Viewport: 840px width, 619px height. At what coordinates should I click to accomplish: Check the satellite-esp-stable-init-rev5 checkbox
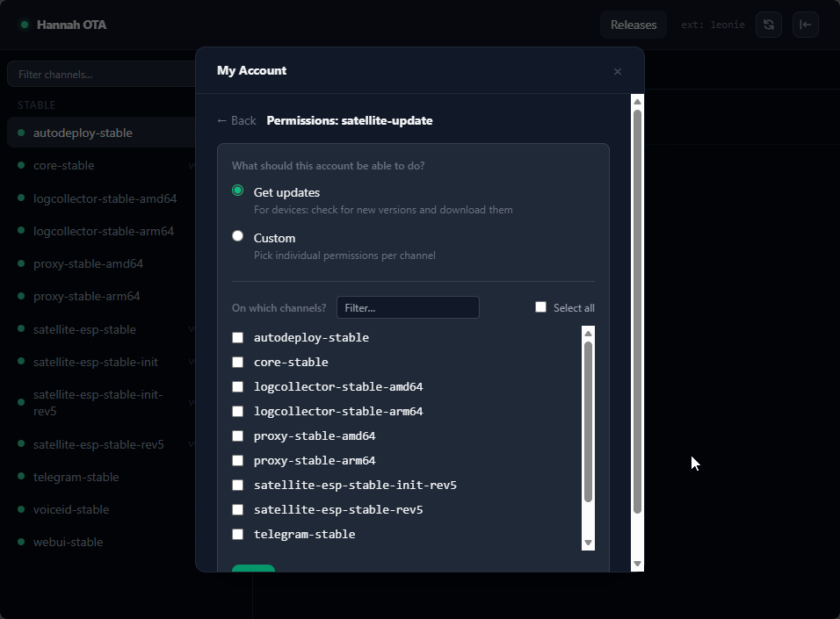pyautogui.click(x=237, y=486)
